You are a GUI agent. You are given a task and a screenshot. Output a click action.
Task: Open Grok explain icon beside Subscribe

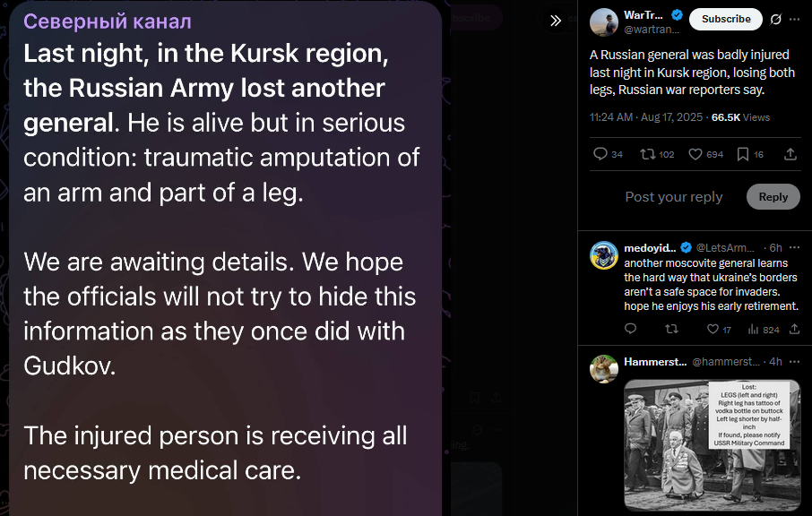coord(775,19)
